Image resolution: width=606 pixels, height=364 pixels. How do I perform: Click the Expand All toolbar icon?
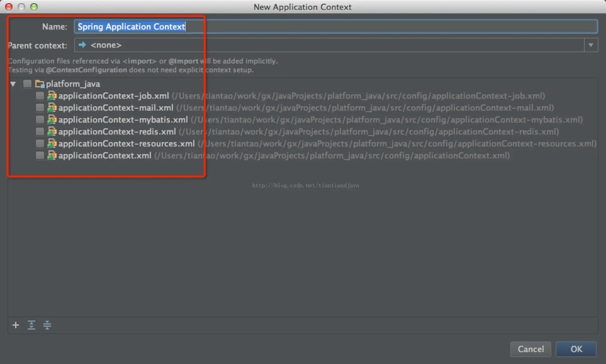pos(31,325)
